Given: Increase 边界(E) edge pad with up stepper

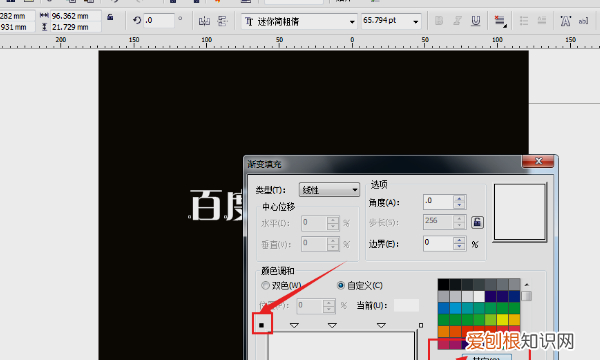Looking at the screenshot, I should [x=459, y=240].
